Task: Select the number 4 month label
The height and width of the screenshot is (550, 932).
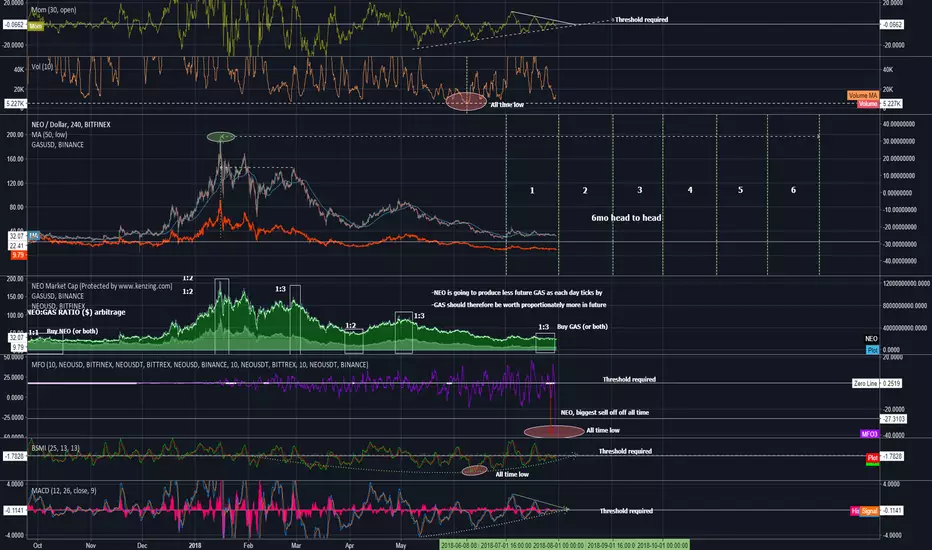Action: coord(690,190)
